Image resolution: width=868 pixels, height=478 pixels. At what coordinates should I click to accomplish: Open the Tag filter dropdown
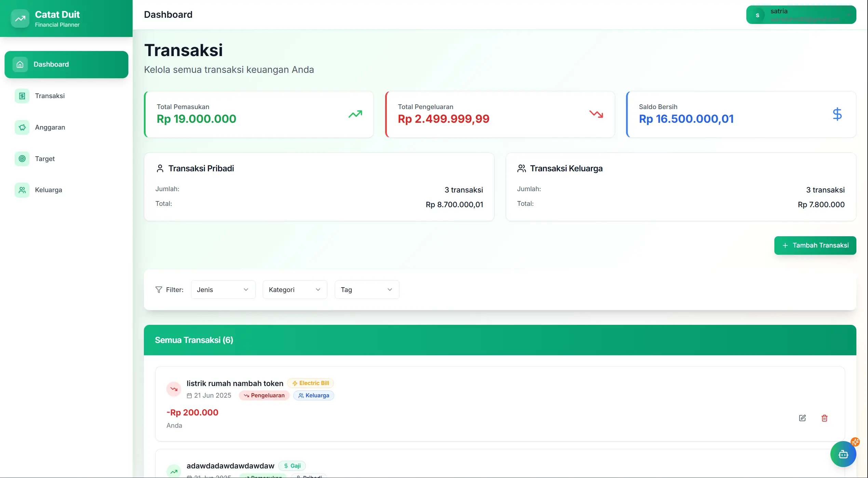pyautogui.click(x=366, y=290)
